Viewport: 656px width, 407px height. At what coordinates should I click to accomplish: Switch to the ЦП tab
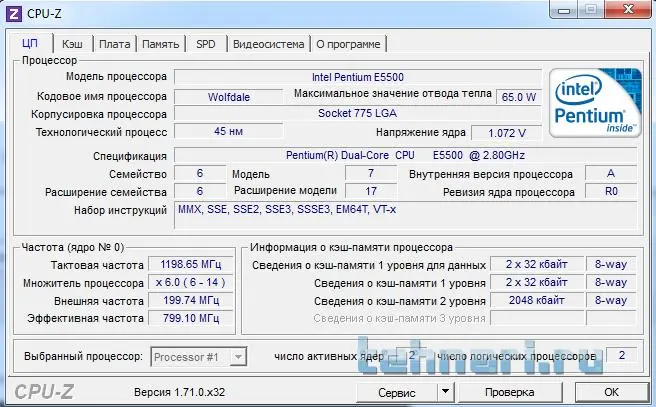click(30, 44)
